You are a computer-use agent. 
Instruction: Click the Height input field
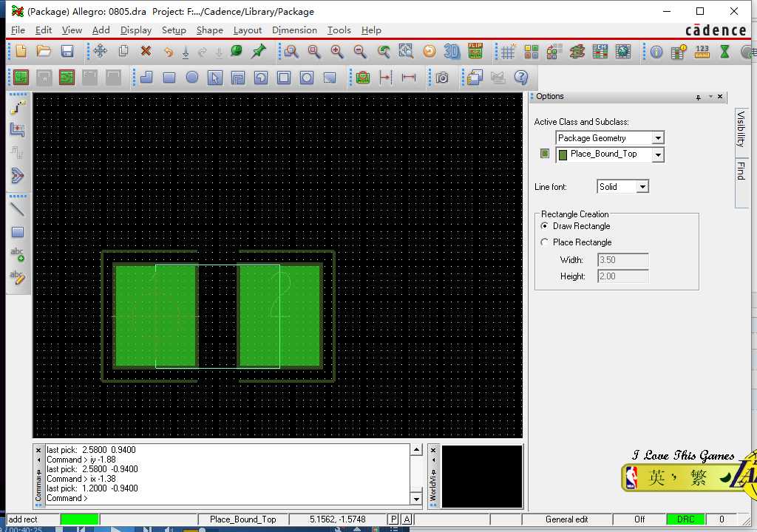[x=622, y=276]
